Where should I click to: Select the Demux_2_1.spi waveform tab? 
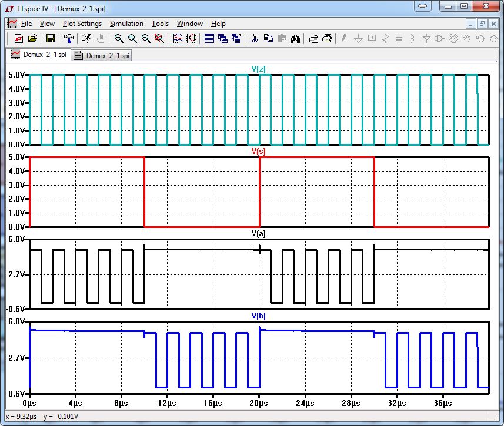pos(39,55)
